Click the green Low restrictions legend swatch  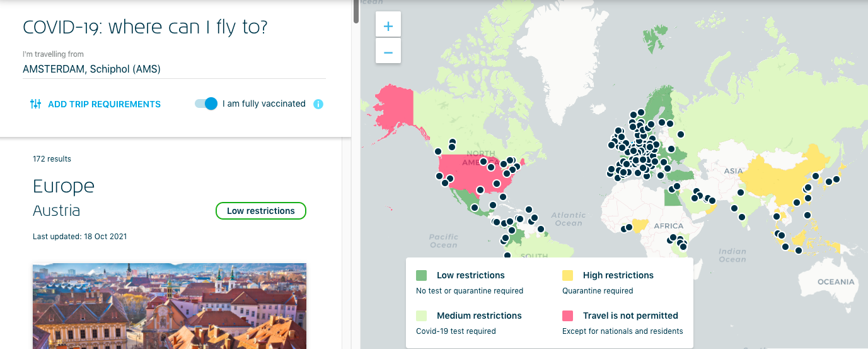pos(422,276)
